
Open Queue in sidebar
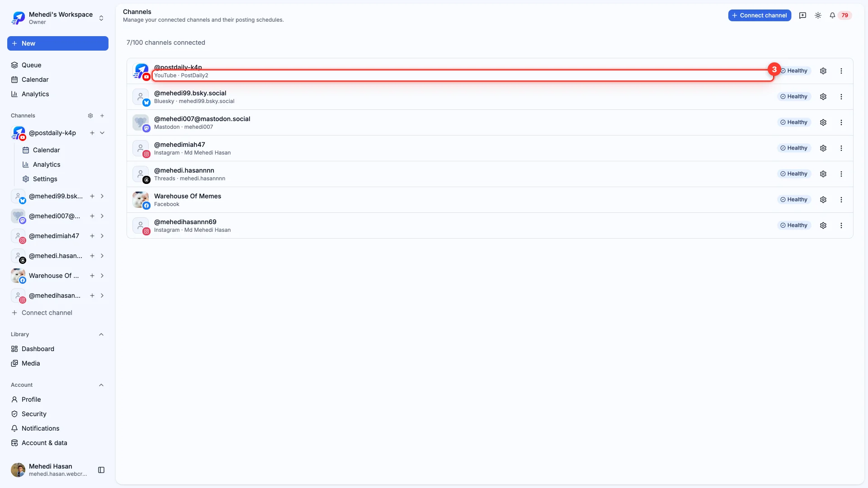58,65
